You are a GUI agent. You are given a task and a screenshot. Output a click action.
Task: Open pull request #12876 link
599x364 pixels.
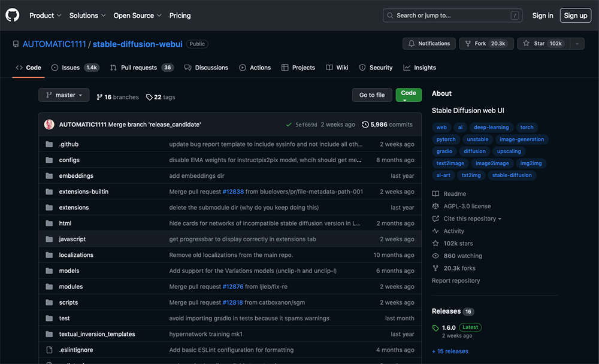(x=233, y=286)
